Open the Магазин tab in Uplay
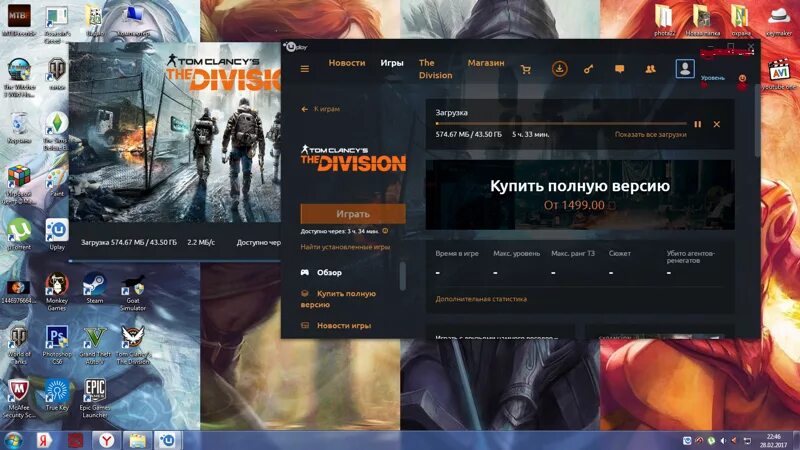This screenshot has width=800, height=450. (x=486, y=63)
